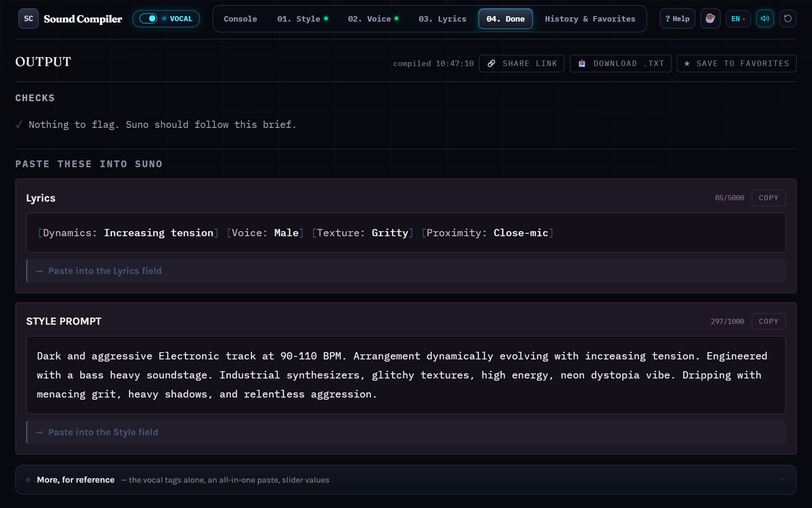This screenshot has width=812, height=508.
Task: Select the 04. Done tab
Action: click(x=505, y=19)
